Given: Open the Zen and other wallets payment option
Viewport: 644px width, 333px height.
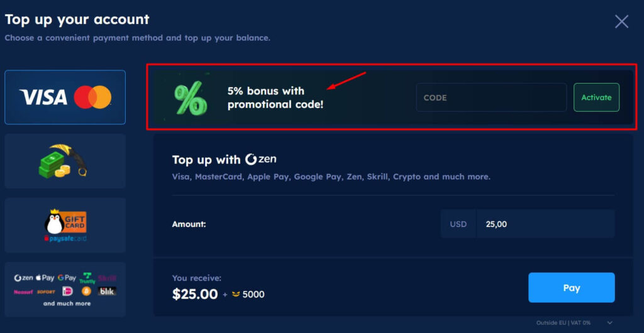Looking at the screenshot, I should click(65, 289).
